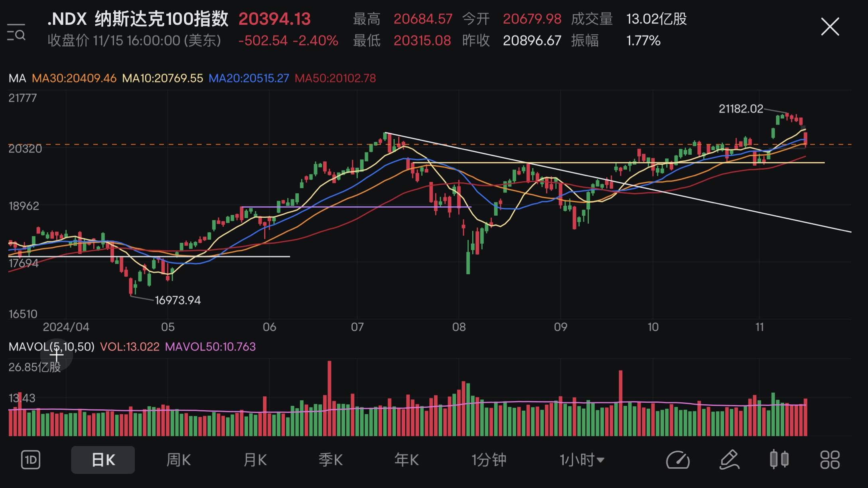Tap the 20320 price axis label
Screen dimensions: 868x488
click(25, 149)
